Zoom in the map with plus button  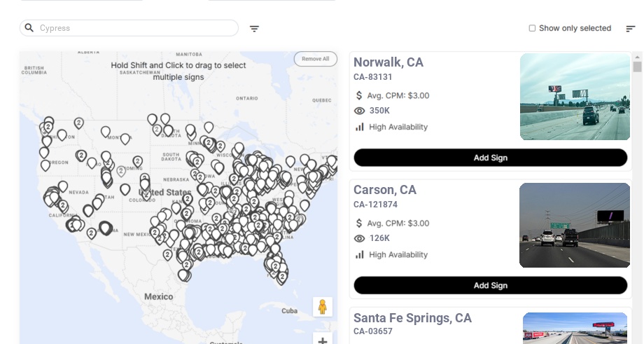pos(323,340)
